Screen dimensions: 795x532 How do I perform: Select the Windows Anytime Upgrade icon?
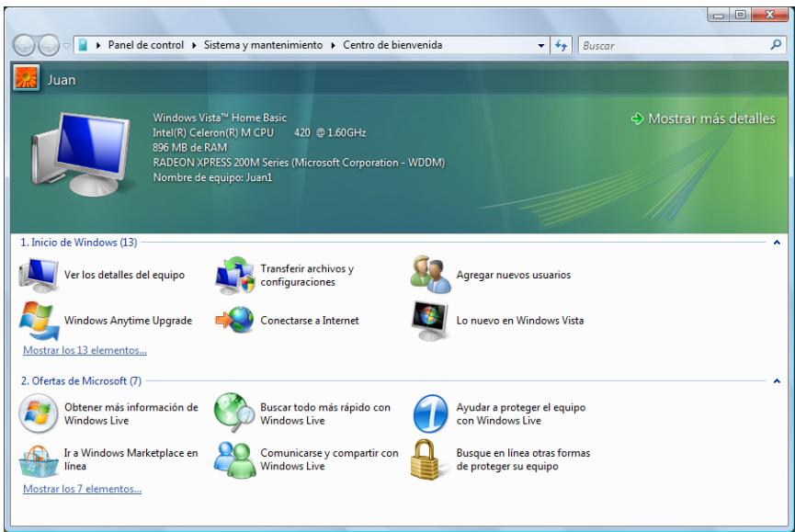(x=38, y=321)
